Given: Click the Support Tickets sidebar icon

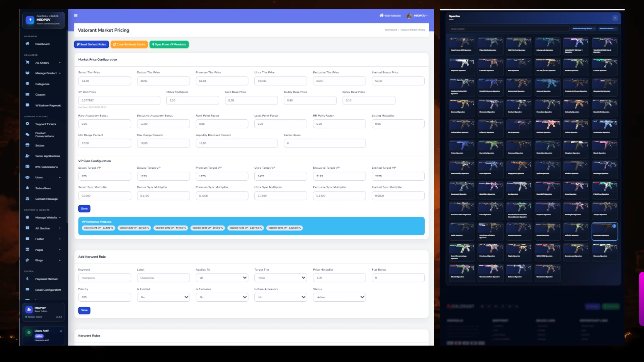Looking at the screenshot, I should (x=28, y=124).
